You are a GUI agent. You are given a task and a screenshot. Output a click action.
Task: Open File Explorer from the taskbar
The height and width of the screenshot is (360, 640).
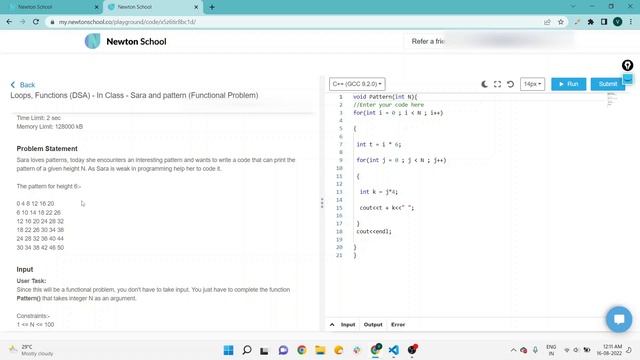click(x=320, y=350)
